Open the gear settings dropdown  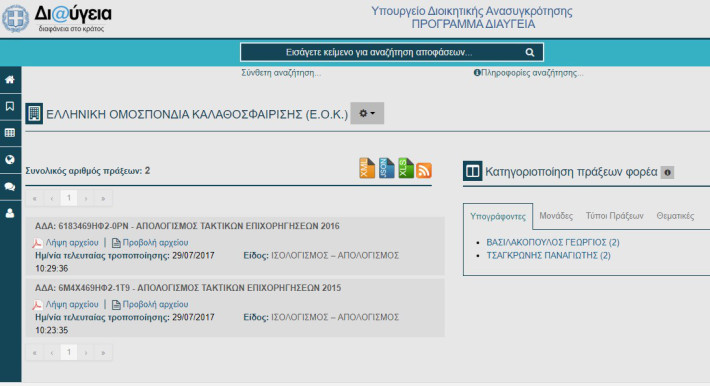(367, 113)
